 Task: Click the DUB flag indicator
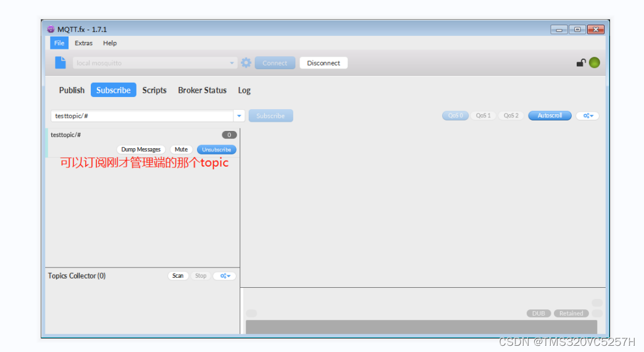[x=538, y=313]
